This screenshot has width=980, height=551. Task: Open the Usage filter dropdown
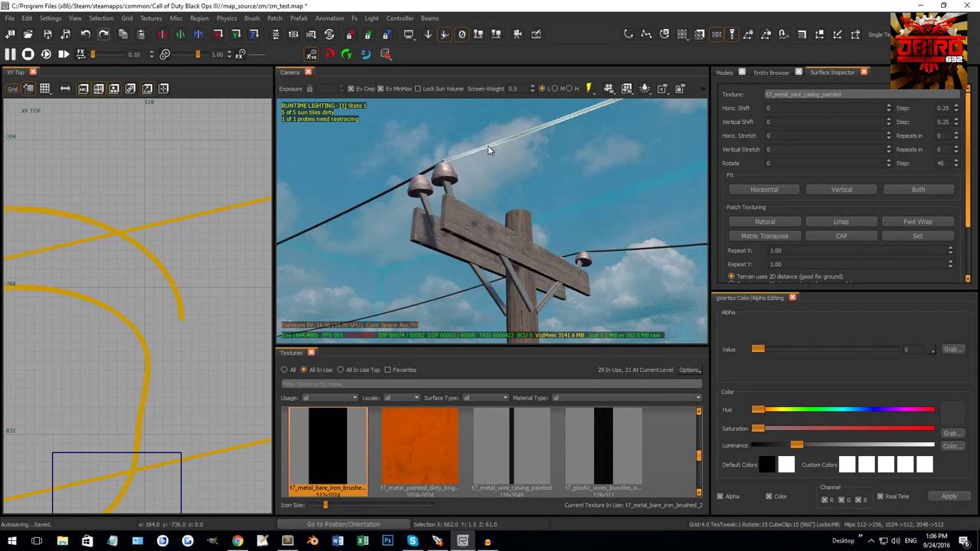click(329, 398)
